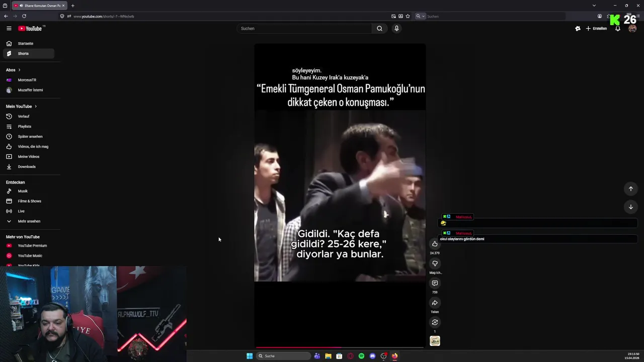Open Playlists in the sidebar
Image resolution: width=644 pixels, height=362 pixels.
pos(29,127)
